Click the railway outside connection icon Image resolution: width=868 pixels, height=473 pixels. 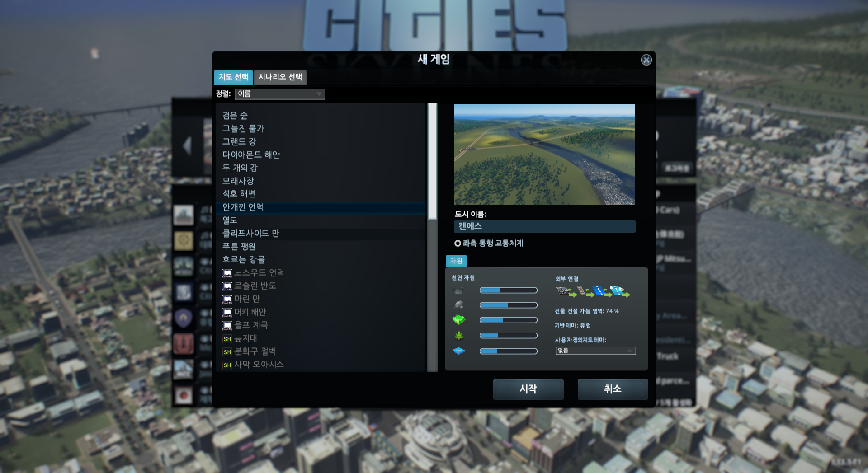581,291
